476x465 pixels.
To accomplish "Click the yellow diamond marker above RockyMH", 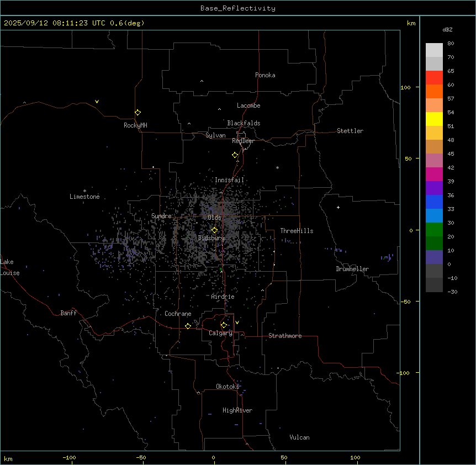I will [x=137, y=113].
